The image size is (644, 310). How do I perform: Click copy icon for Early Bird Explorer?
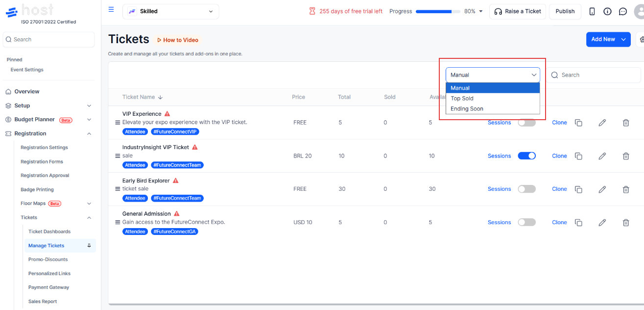578,189
